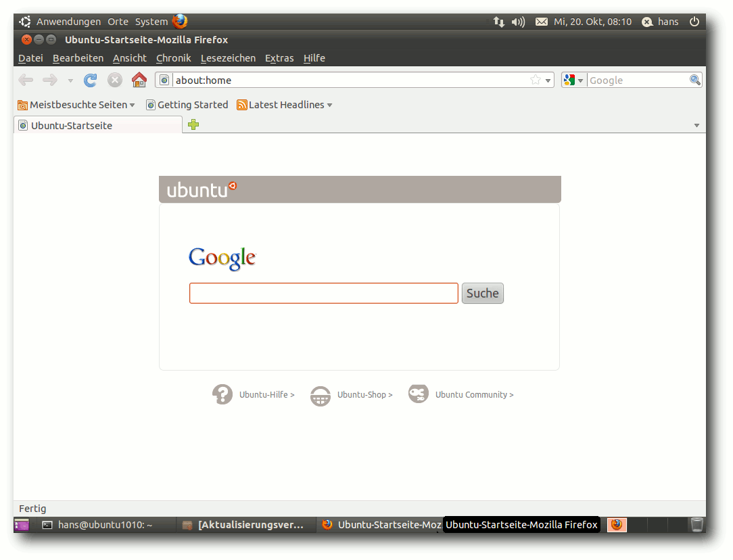Click the Google logo on the start page
This screenshot has height=560, width=733.
(222, 258)
